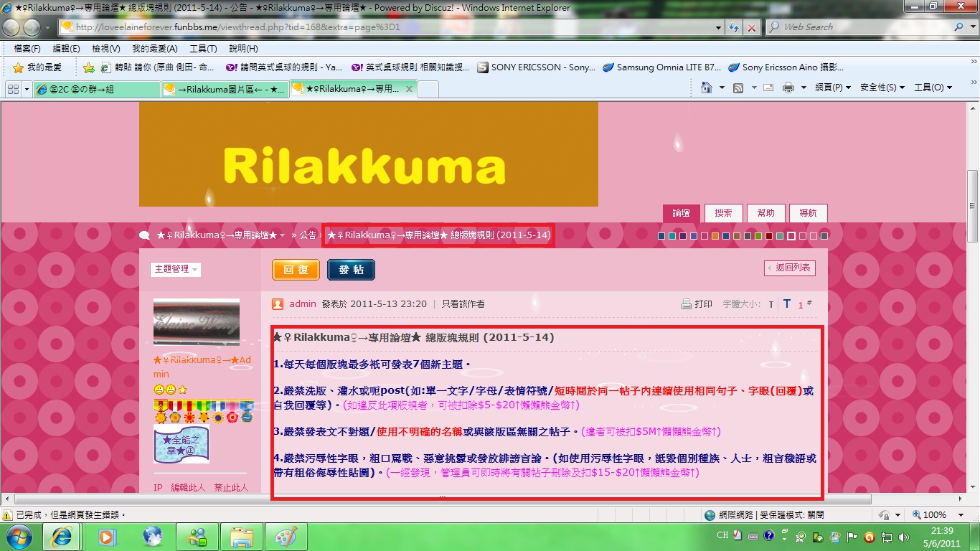Open the search provider dropdown arrow
Screen dimensions: 980x551
pyautogui.click(x=972, y=27)
